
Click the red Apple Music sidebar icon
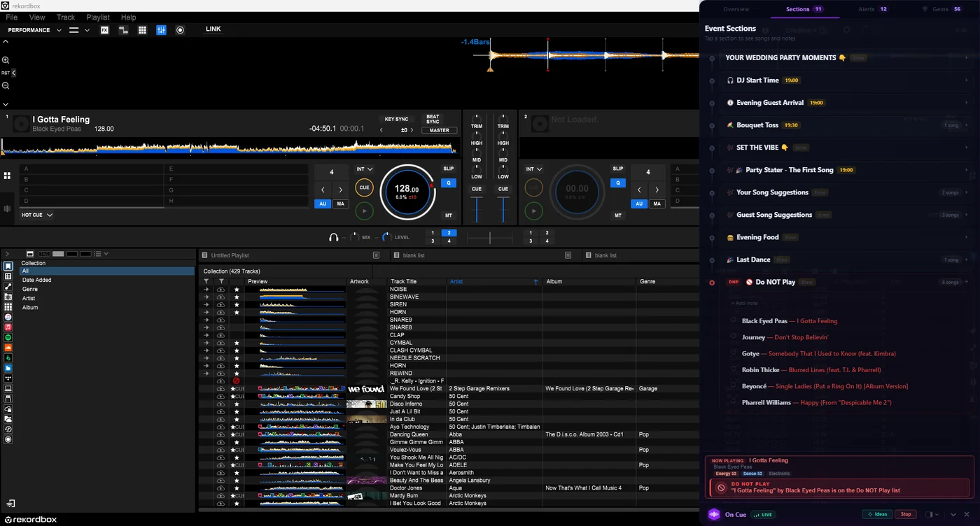click(8, 327)
